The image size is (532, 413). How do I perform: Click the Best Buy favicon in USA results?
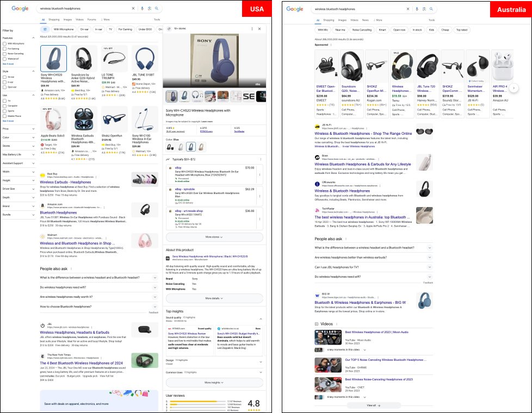(x=42, y=176)
